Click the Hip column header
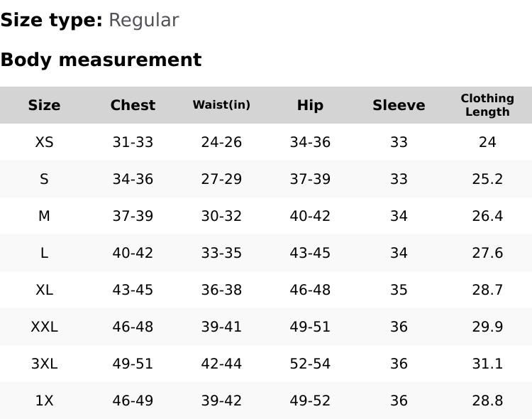This screenshot has height=419, width=532. point(310,105)
